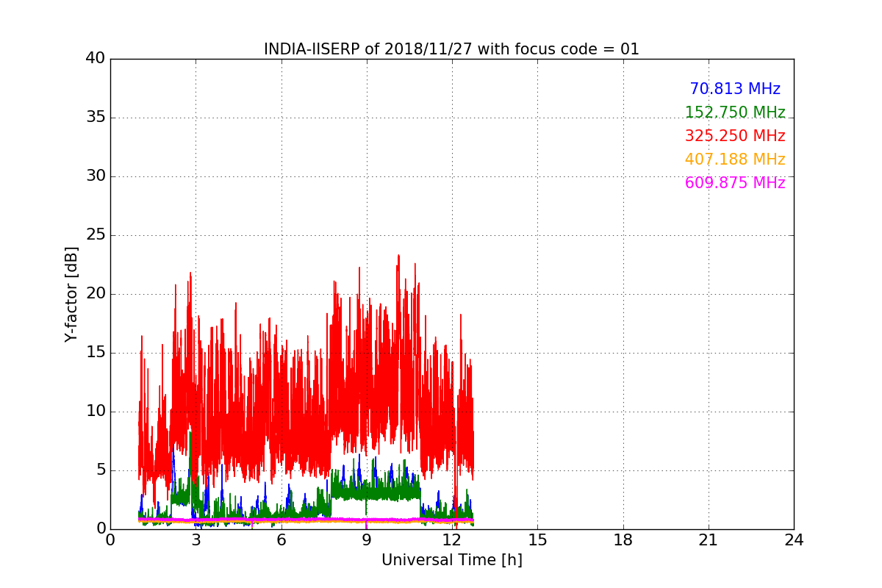Select the 70.813 MHz legend label
The height and width of the screenshot is (588, 882).
[x=735, y=89]
